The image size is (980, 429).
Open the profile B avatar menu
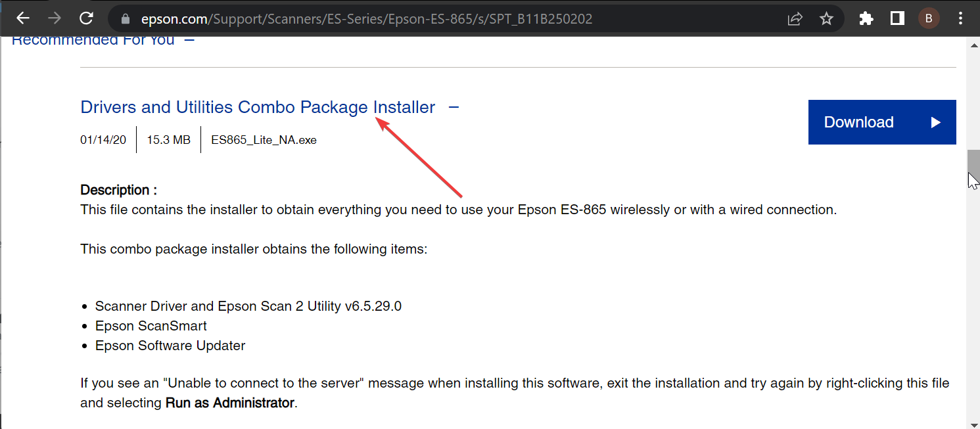pos(929,19)
